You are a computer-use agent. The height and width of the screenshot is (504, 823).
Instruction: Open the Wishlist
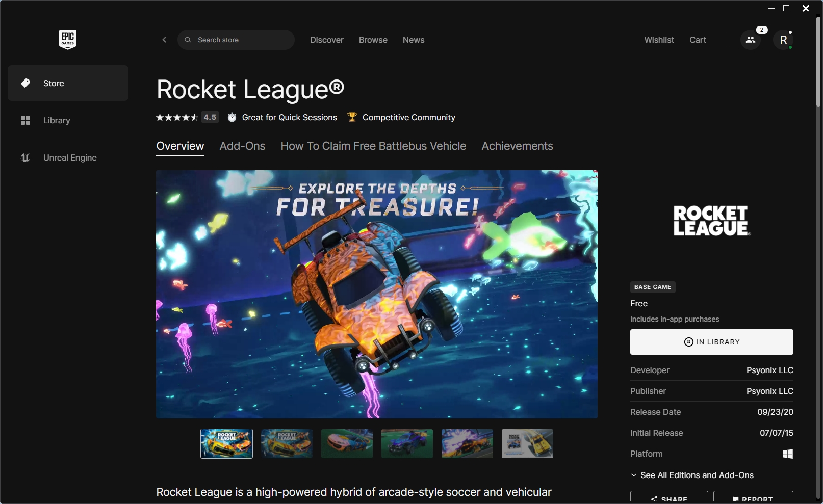(659, 40)
